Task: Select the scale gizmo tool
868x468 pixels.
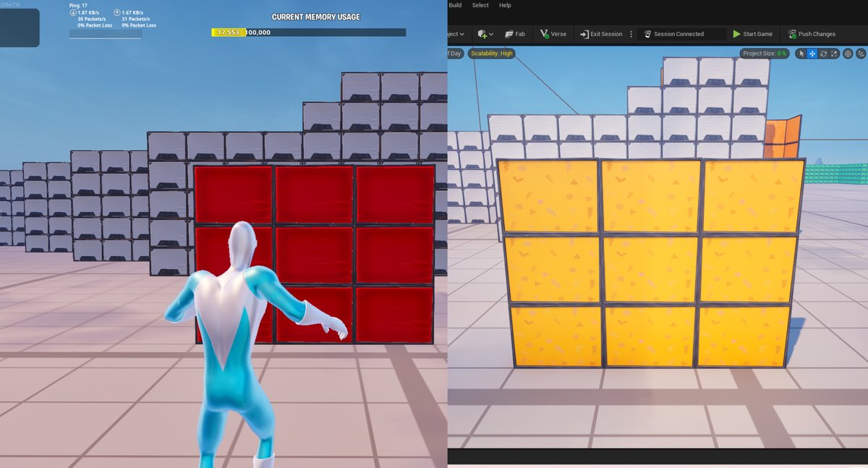Action: click(834, 54)
